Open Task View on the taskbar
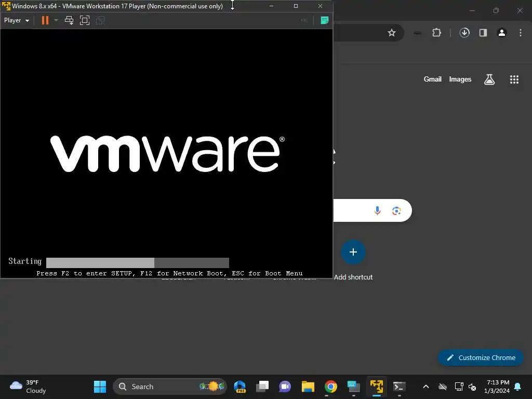Screen dimensions: 532x399 click(x=262, y=387)
